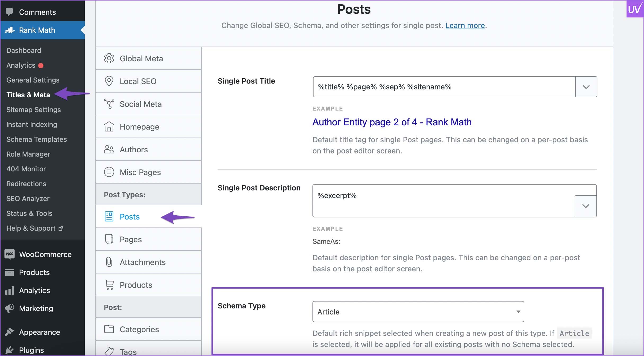Click the Authors people icon
This screenshot has width=644, height=356.
pyautogui.click(x=109, y=149)
